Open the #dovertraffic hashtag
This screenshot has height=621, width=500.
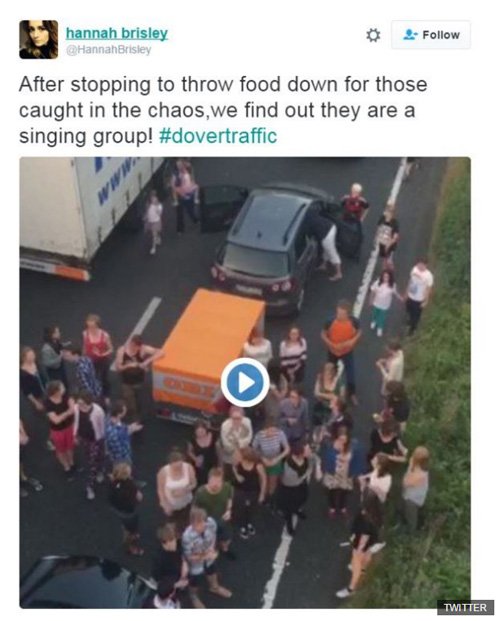click(x=218, y=136)
